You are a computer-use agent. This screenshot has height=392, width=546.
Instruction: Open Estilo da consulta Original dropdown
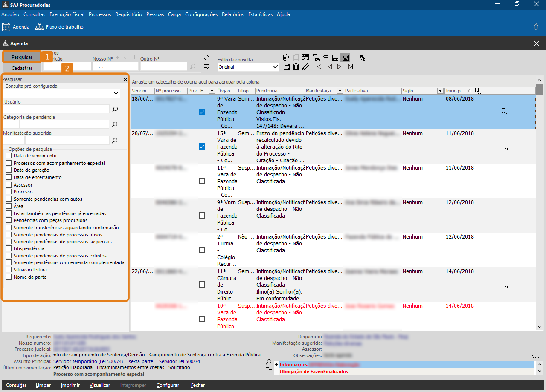pos(275,67)
